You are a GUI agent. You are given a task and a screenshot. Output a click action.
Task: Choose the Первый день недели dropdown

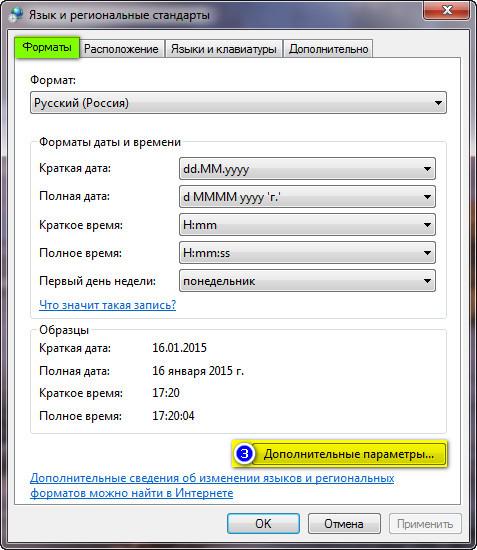[x=307, y=281]
